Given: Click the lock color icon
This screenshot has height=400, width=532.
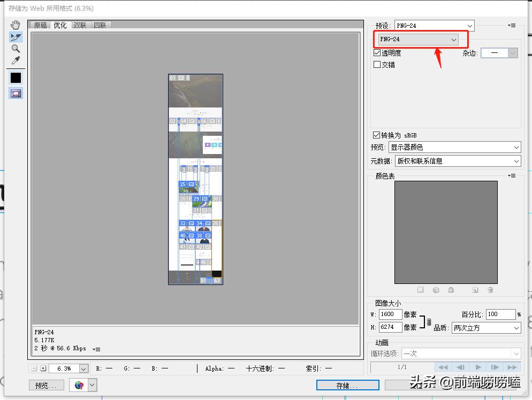Looking at the screenshot, I should [x=451, y=290].
